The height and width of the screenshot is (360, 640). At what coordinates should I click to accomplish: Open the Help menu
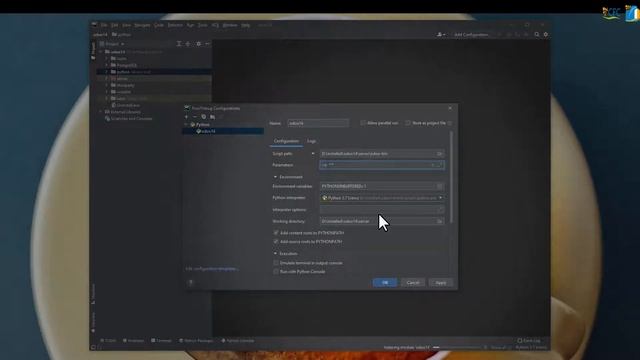pyautogui.click(x=245, y=25)
